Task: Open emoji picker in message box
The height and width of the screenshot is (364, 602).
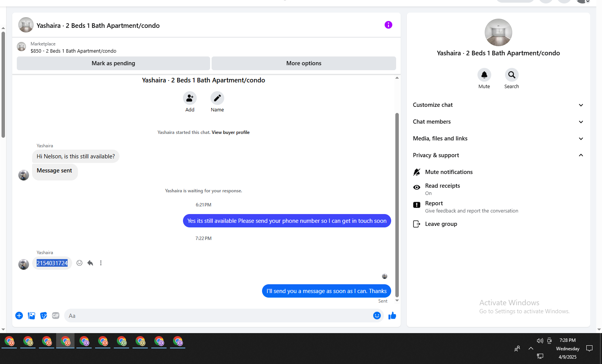Action: [x=377, y=316]
